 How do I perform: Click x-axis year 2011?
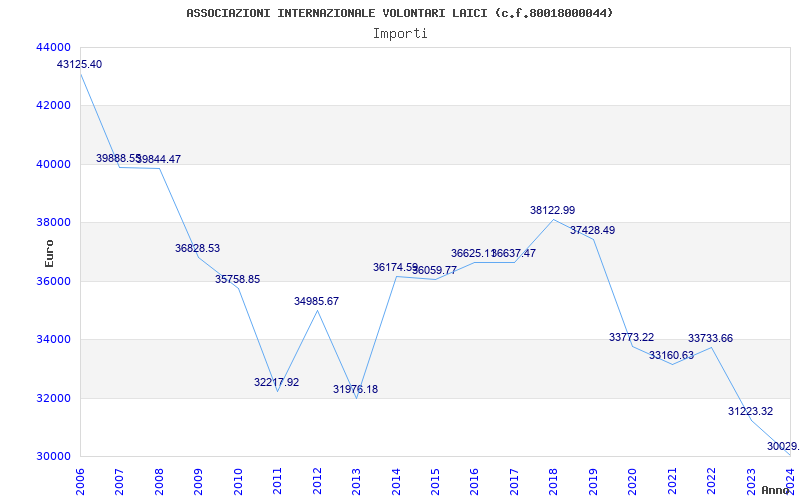[x=277, y=482]
